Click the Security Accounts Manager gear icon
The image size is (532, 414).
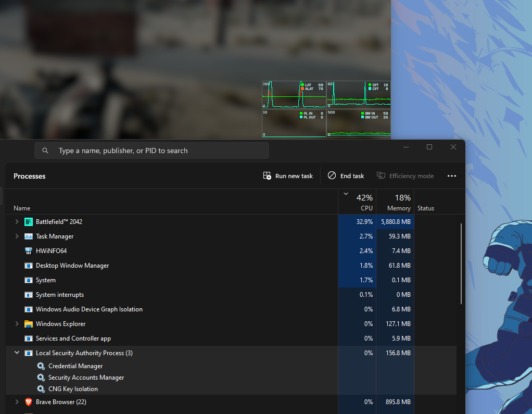pos(41,378)
